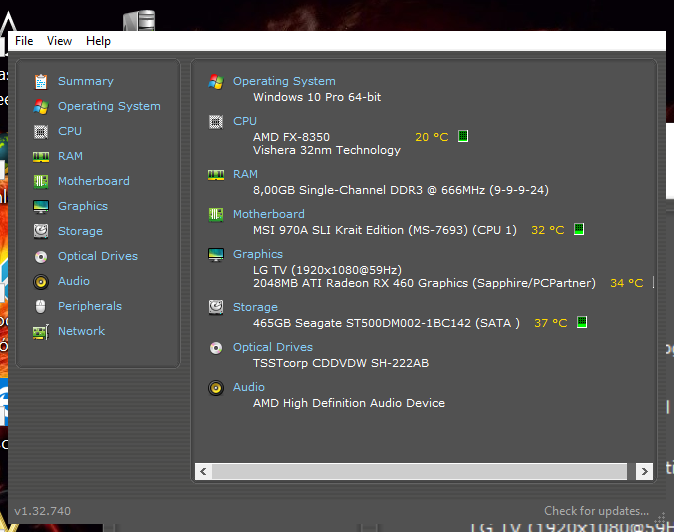The image size is (674, 532).
Task: Click the green storage temperature indicator icon
Action: click(x=582, y=322)
